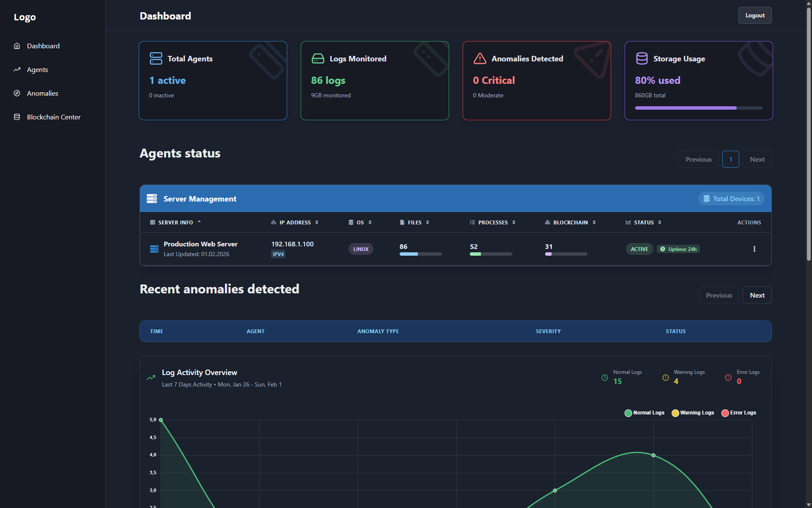Viewport: 812px width, 508px height.
Task: Click the Production Web Server row icon
Action: point(154,249)
